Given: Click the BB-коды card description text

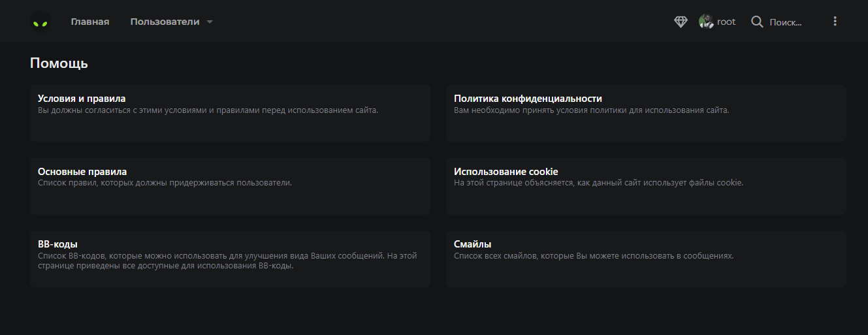Looking at the screenshot, I should 227,261.
